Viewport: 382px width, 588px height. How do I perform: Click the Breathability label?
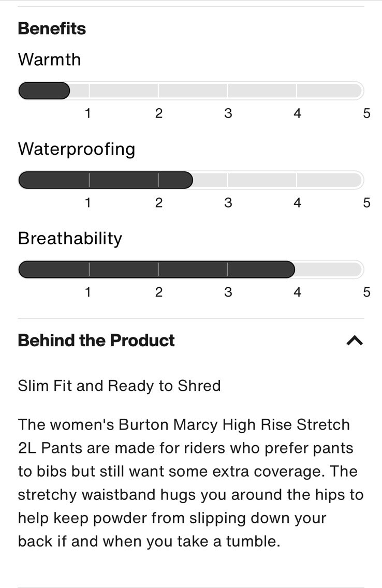tap(70, 238)
